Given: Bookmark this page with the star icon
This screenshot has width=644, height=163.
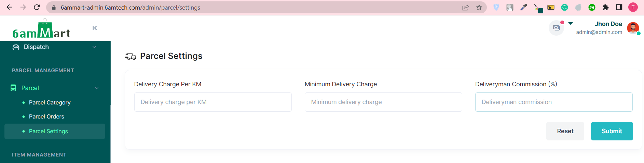Looking at the screenshot, I should pyautogui.click(x=479, y=8).
